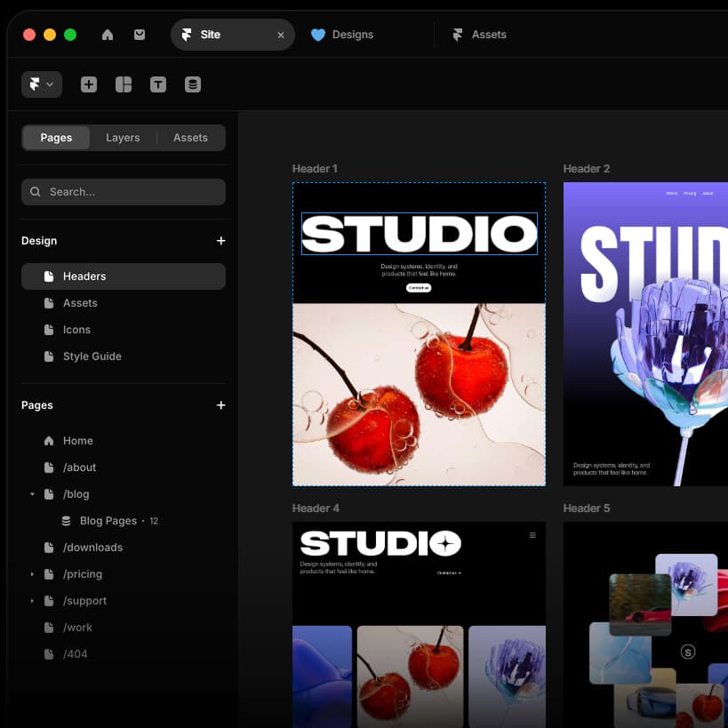Switch to the Assets tab in sidebar
This screenshot has width=728, height=728.
(190, 137)
